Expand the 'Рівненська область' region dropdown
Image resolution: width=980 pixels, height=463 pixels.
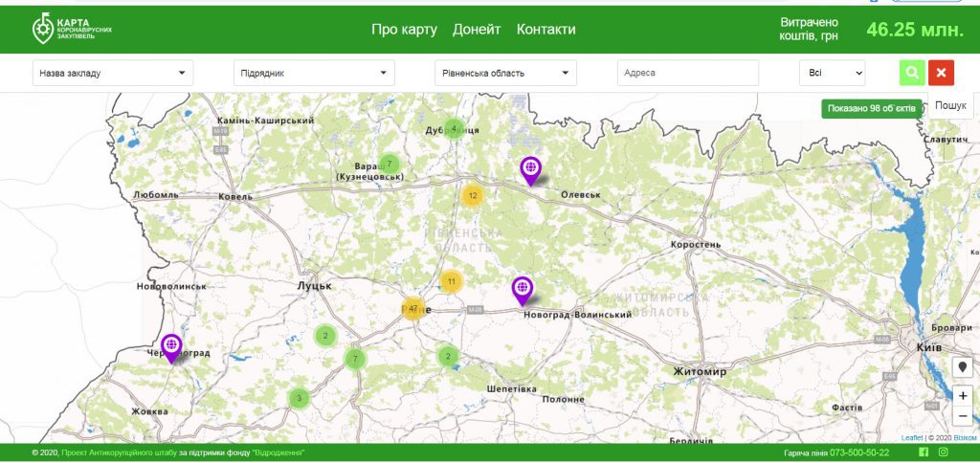click(505, 73)
